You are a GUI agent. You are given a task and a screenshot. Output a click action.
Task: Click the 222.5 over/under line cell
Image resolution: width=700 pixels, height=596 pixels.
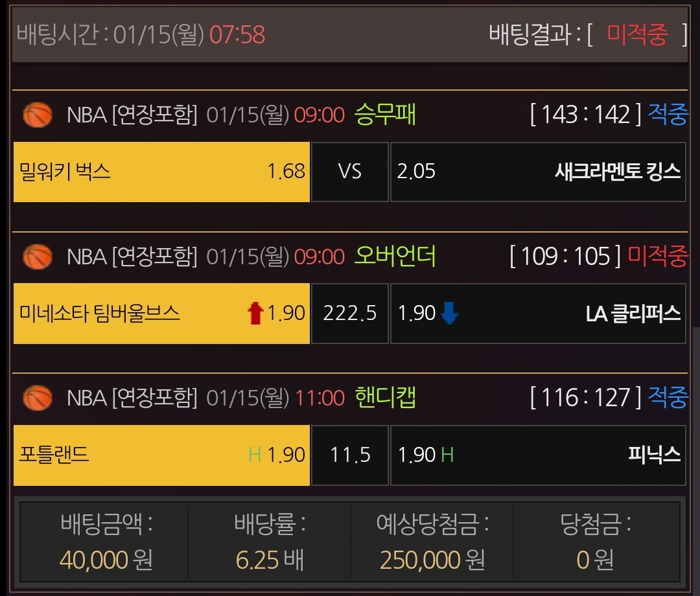[x=350, y=313]
